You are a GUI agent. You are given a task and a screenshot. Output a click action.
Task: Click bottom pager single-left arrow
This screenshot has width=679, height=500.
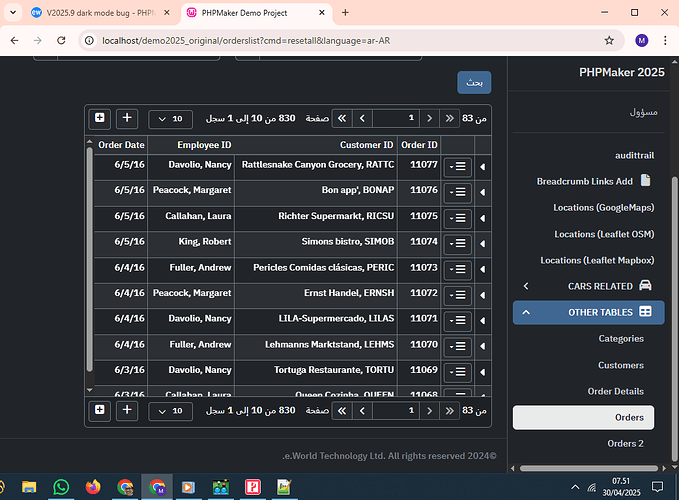[362, 410]
